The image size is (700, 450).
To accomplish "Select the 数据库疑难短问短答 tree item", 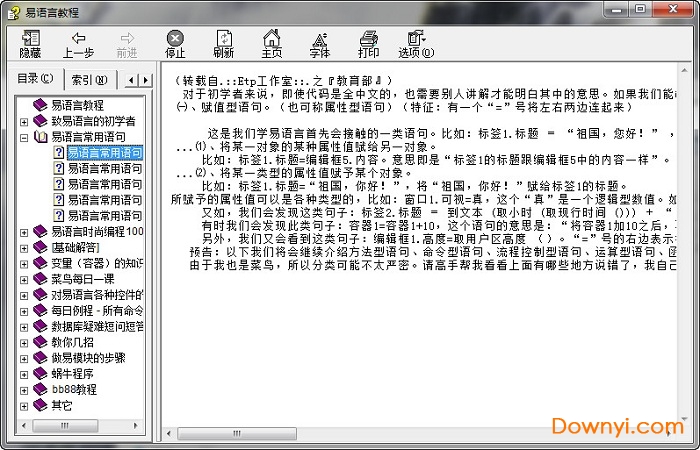I will (97, 326).
